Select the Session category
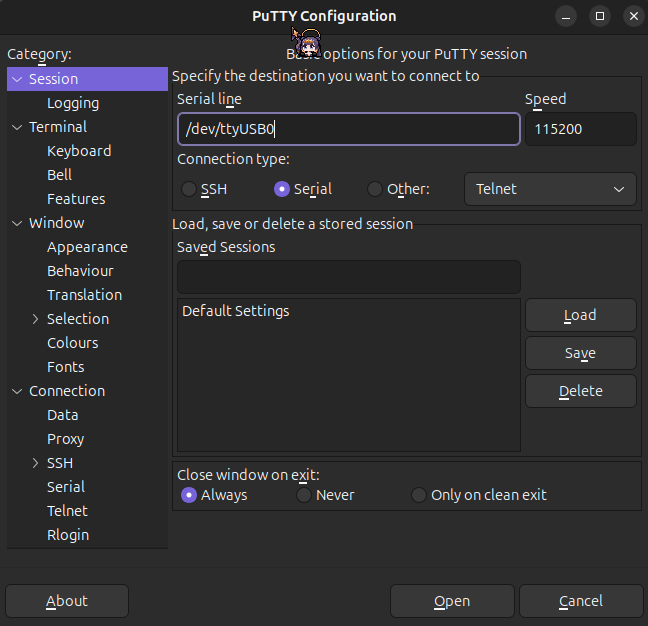The width and height of the screenshot is (648, 626). (x=88, y=79)
